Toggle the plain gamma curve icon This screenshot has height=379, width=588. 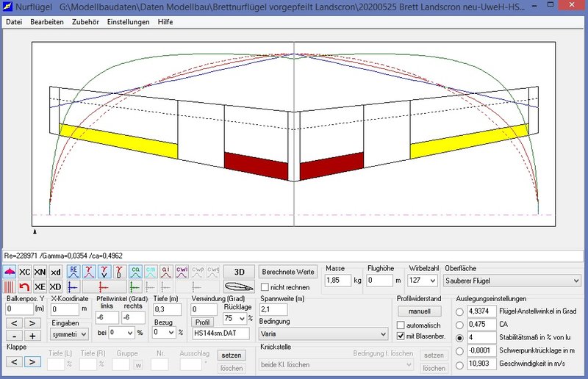[89, 272]
